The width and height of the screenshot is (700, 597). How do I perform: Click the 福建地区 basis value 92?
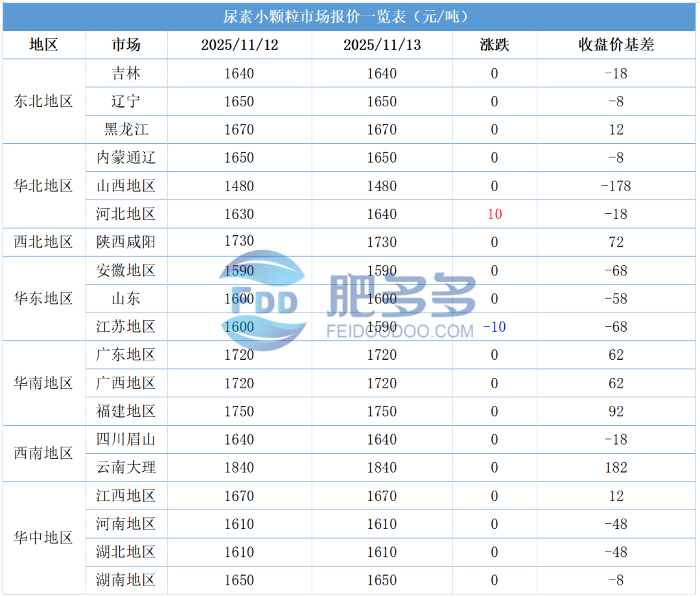tap(615, 411)
